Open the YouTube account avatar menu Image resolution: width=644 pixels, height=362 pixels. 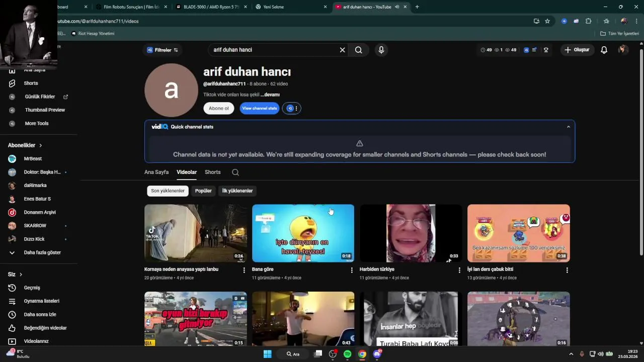point(622,49)
